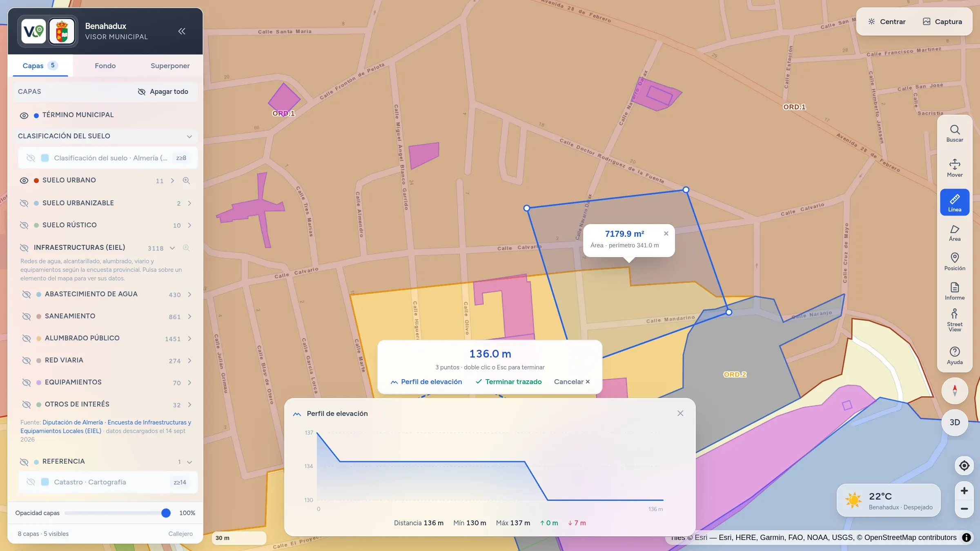Reset the north compass orientation
Image resolution: width=980 pixels, height=551 pixels.
954,391
